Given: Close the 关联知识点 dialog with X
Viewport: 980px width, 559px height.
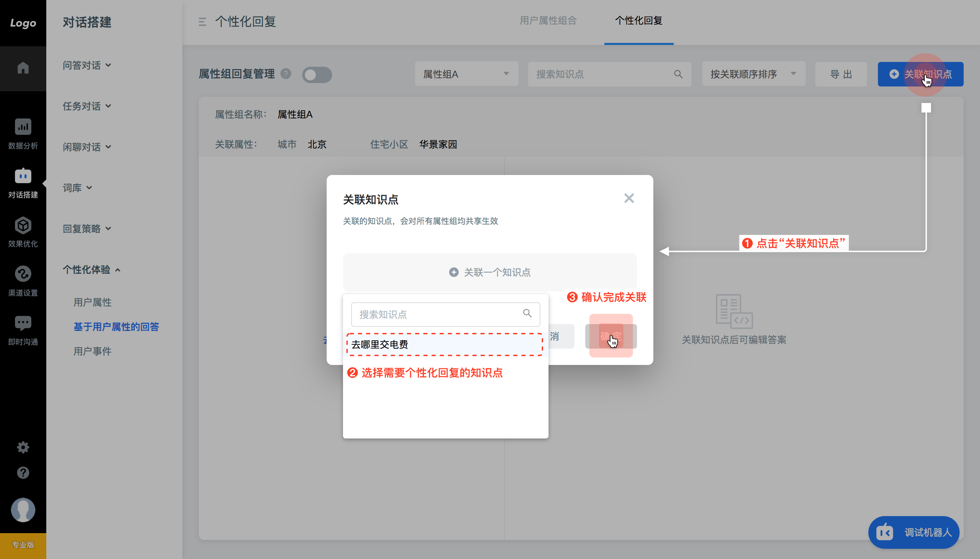Looking at the screenshot, I should pos(628,198).
